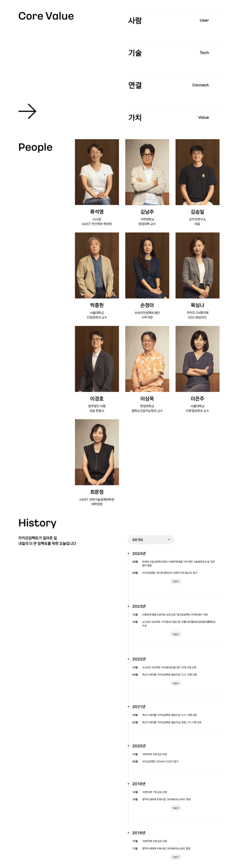Open 류석영 profile photo
This screenshot has height=868, width=226.
point(97,172)
